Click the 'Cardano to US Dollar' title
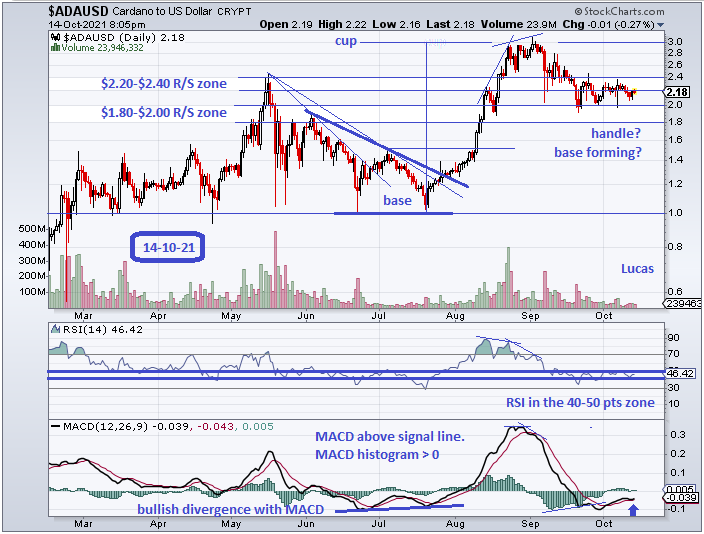 (162, 11)
